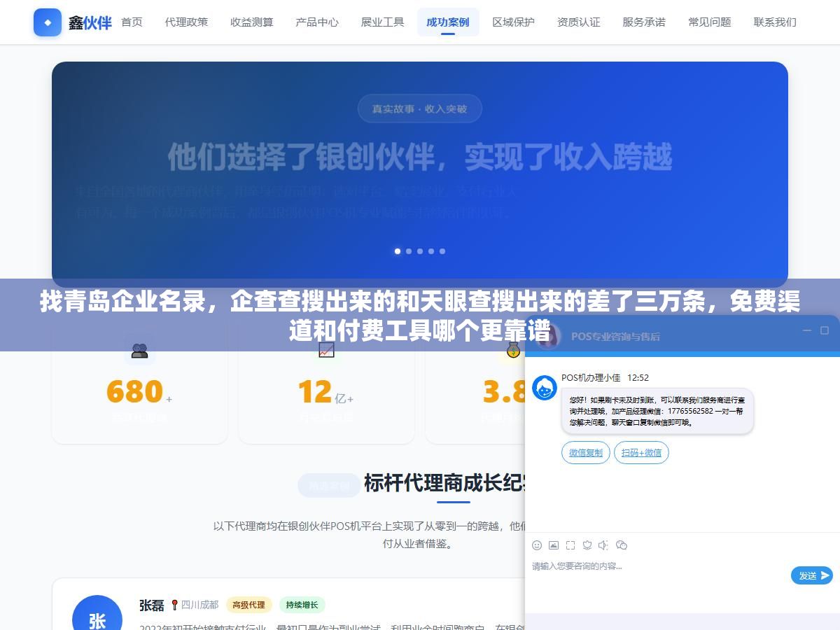This screenshot has height=630, width=840.
Task: Open 代理政策 page
Action: [186, 22]
